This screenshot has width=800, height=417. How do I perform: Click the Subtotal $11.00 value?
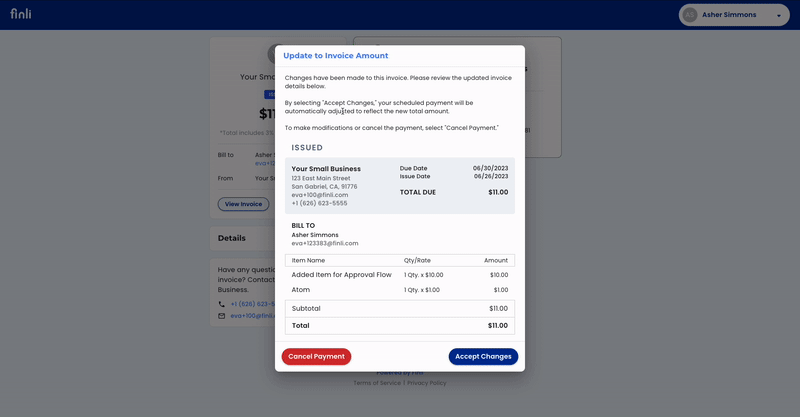(498, 308)
